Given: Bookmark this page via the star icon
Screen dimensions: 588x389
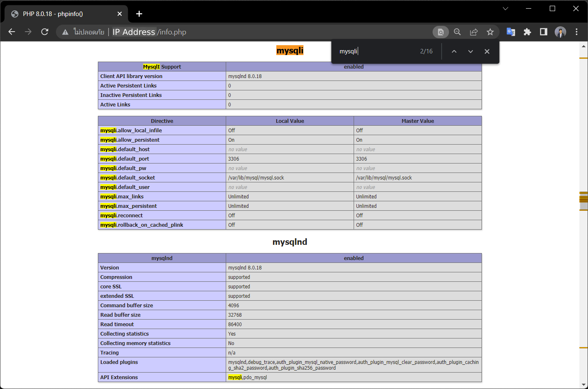Looking at the screenshot, I should pyautogui.click(x=490, y=32).
